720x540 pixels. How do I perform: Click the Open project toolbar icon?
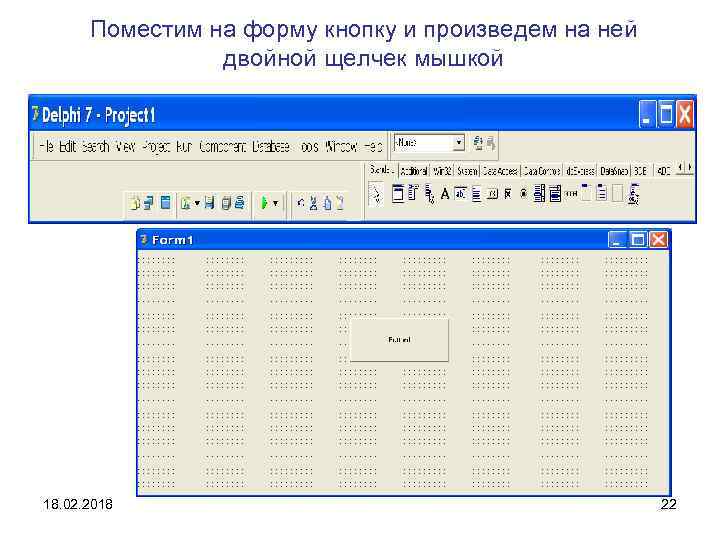click(186, 203)
